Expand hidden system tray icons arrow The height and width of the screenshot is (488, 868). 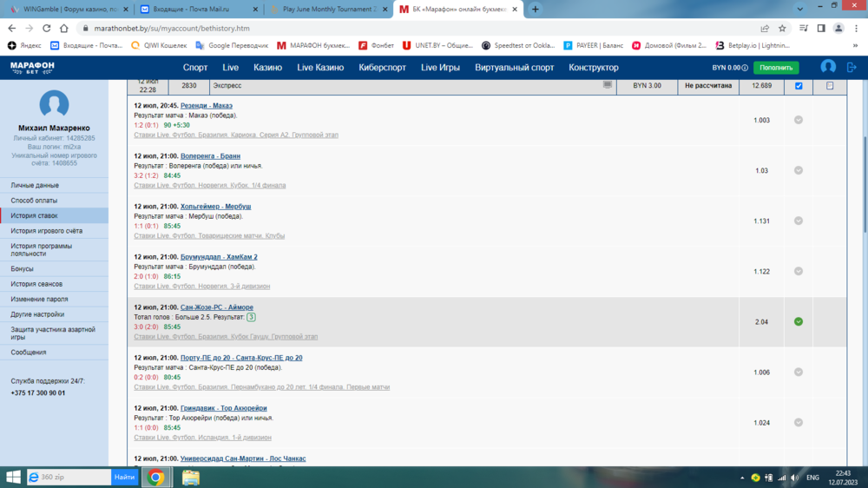pos(740,478)
